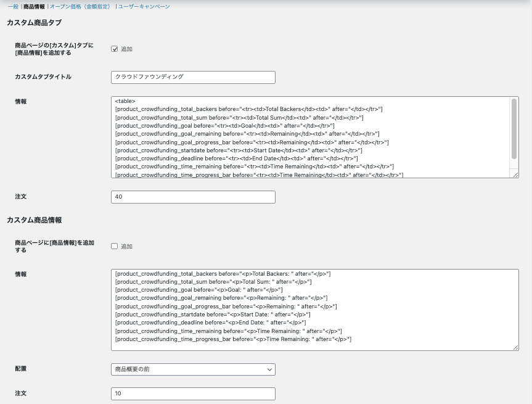
Task: Open the 一般 settings section link
Action: pos(13,7)
